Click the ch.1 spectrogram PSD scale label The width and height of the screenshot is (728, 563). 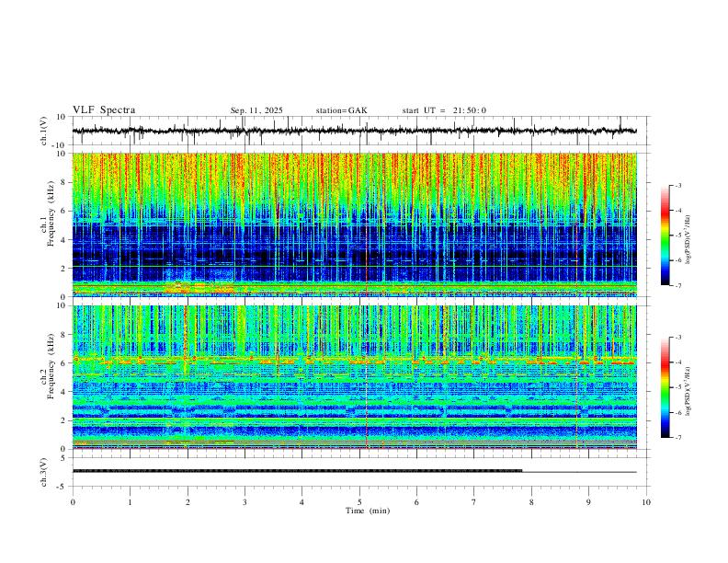688,240
